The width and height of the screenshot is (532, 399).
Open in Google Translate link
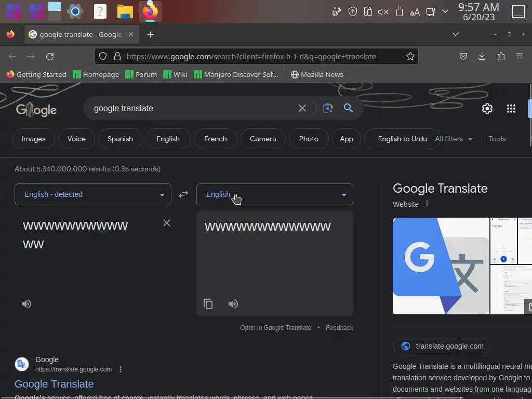(275, 328)
